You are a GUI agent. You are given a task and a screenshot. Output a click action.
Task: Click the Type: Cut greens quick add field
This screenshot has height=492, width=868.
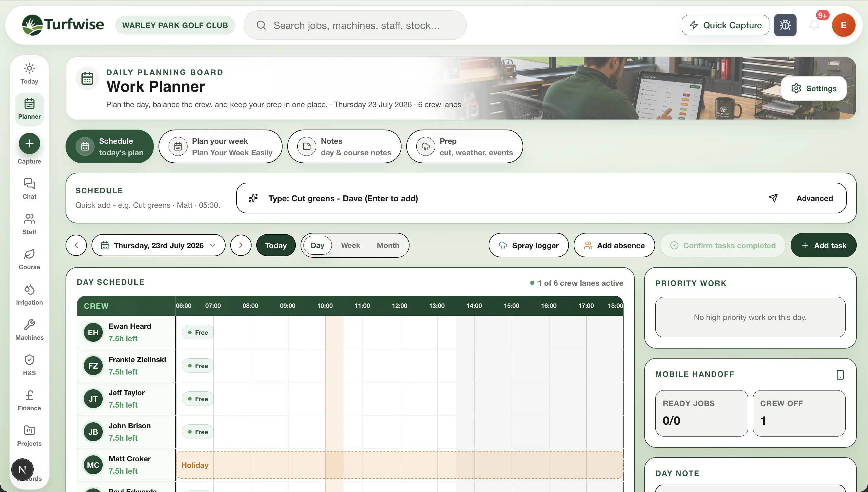(x=541, y=198)
